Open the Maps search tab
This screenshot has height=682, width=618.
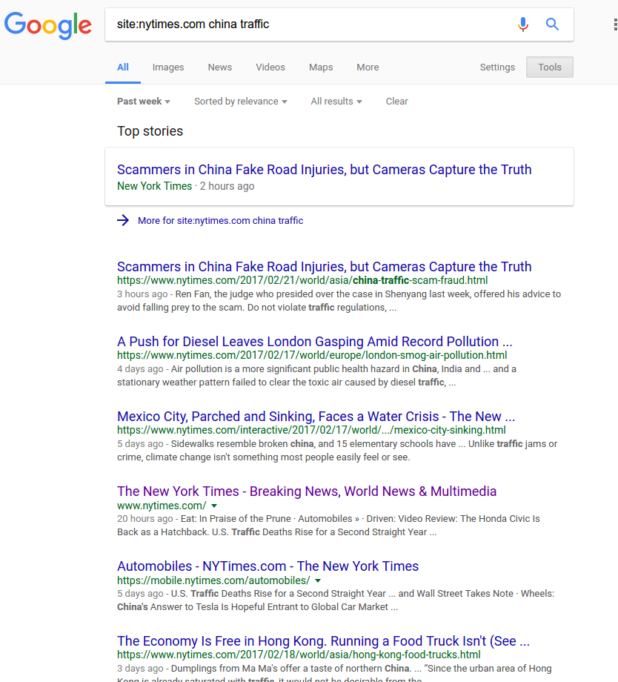[321, 67]
